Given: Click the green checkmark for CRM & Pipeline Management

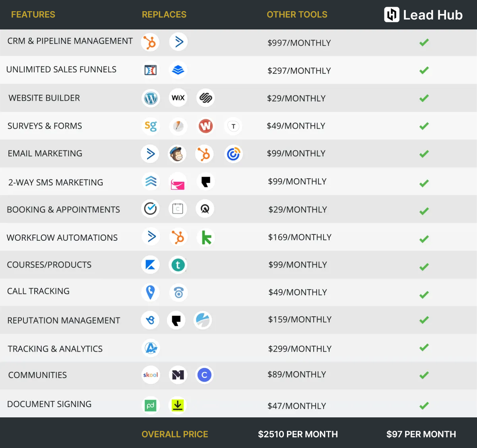Looking at the screenshot, I should pyautogui.click(x=424, y=42).
